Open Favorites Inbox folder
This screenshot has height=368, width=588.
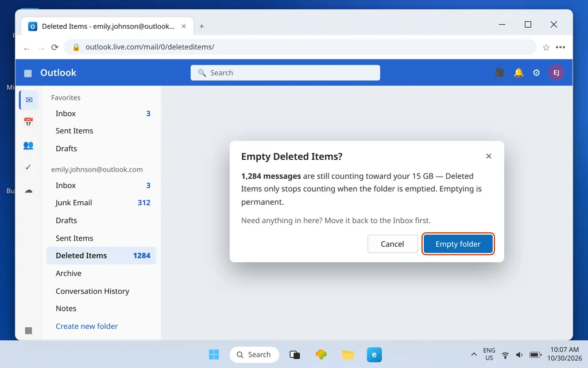pos(101,113)
